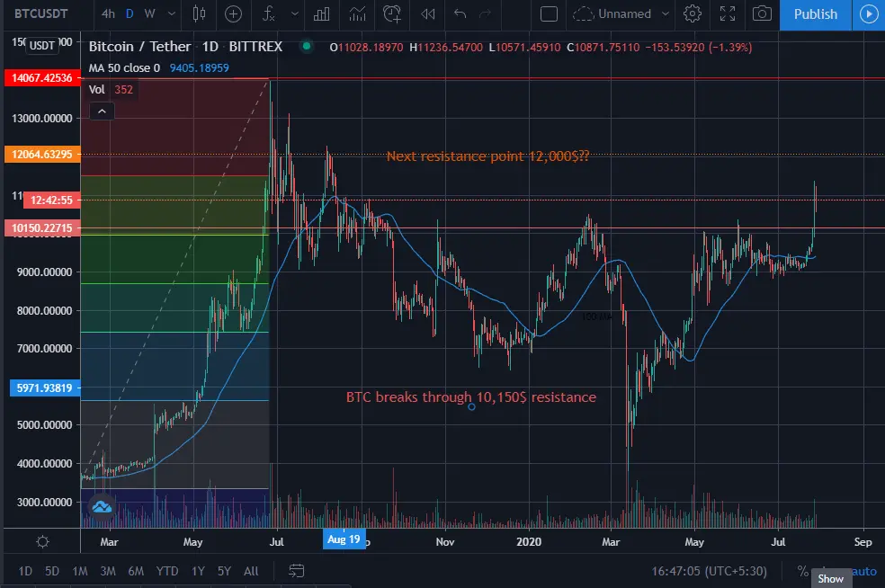Set the range to 1M
Viewport: 885px width, 588px height.
79,571
